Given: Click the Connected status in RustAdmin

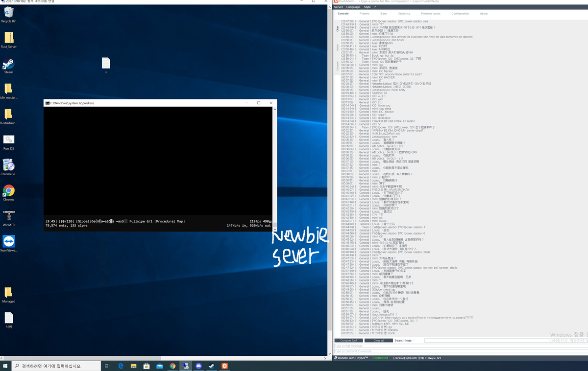Looking at the screenshot, I should click(380, 358).
